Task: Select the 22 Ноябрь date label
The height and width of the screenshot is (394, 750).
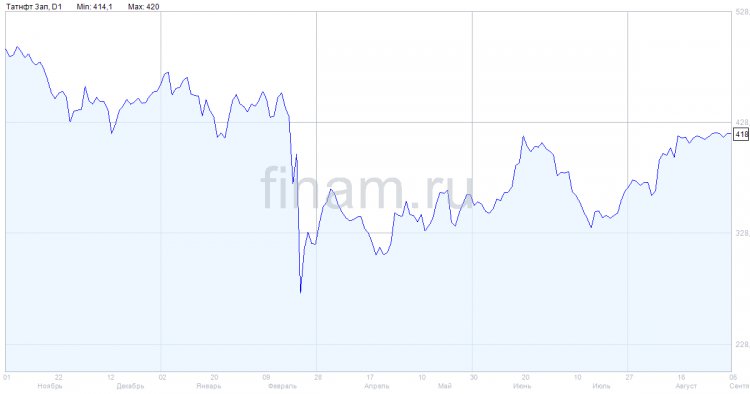Action: point(50,382)
